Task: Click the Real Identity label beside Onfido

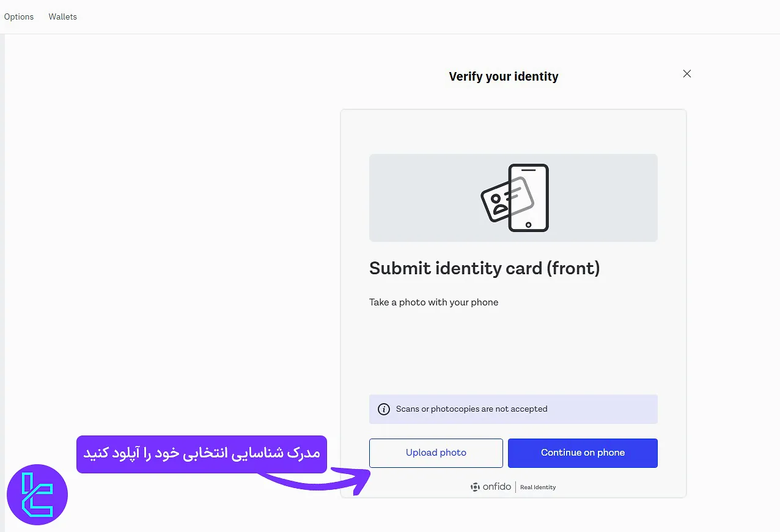Action: pos(538,487)
